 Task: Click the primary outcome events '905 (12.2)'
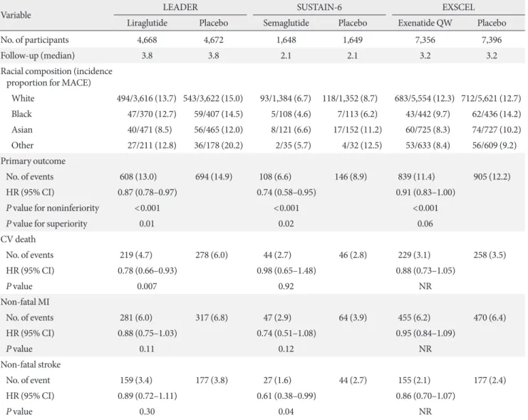492,177
